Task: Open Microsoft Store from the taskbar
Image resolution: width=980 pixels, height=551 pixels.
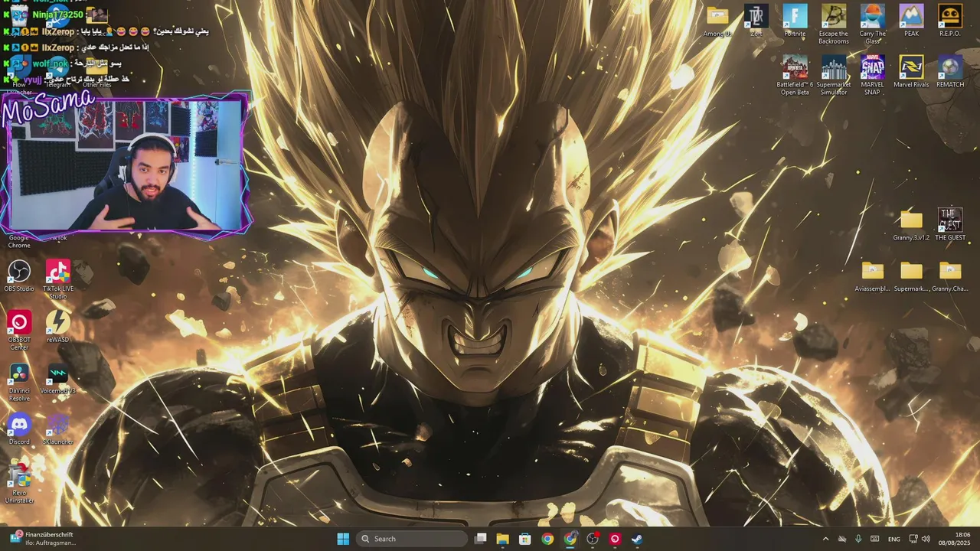Action: (524, 539)
